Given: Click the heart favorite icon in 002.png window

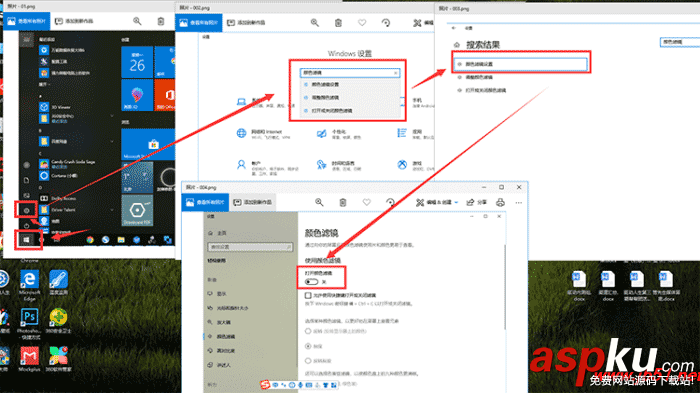Looking at the screenshot, I should pyautogui.click(x=362, y=23).
